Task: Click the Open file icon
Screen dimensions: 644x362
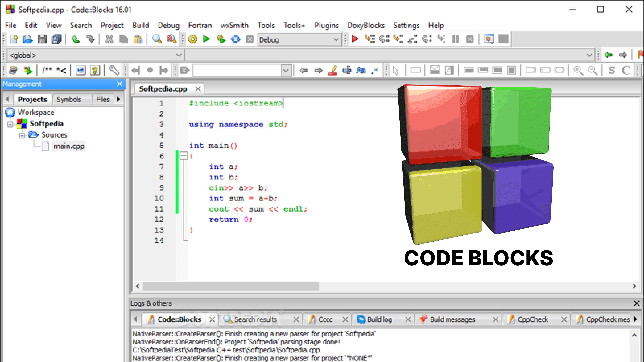Action: 27,39
